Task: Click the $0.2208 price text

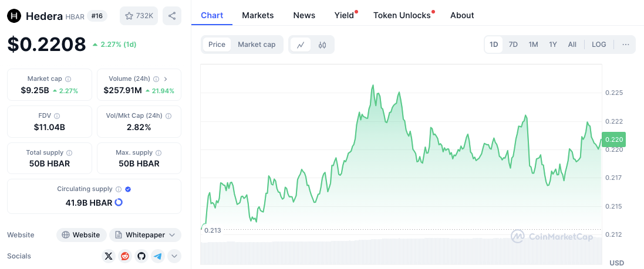Action: pos(46,45)
